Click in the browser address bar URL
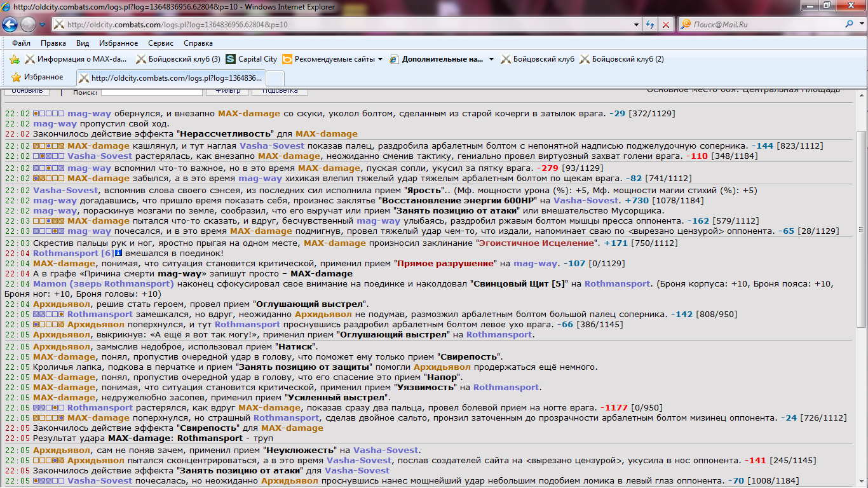The height and width of the screenshot is (488, 868). [343, 25]
